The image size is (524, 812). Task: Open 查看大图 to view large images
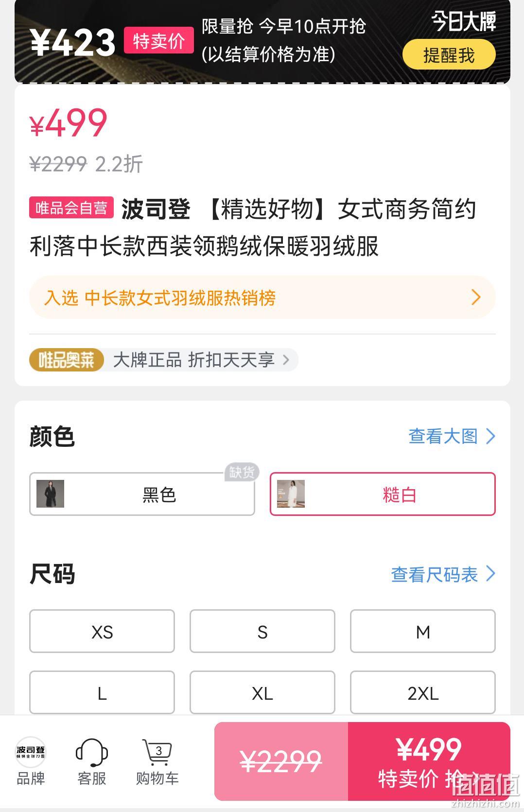pos(452,436)
